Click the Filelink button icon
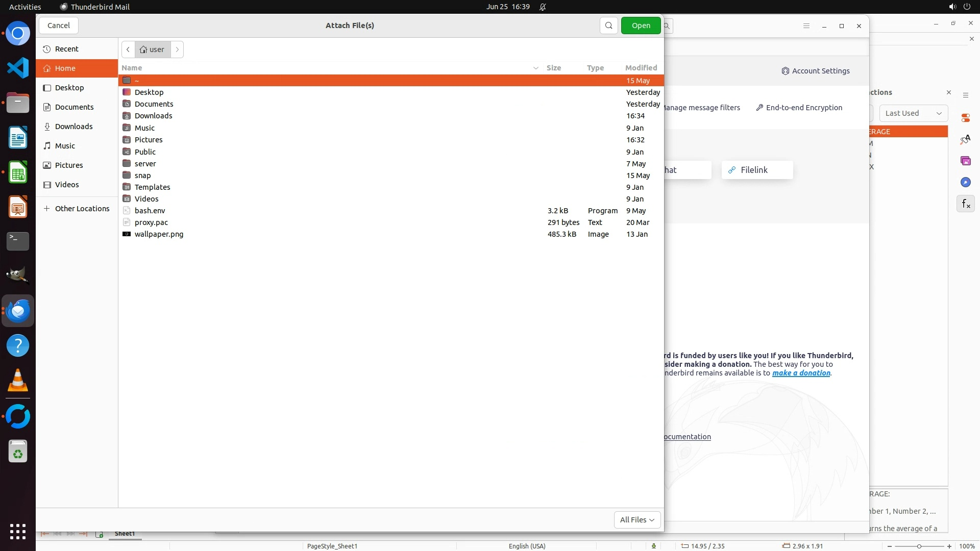 pos(732,170)
